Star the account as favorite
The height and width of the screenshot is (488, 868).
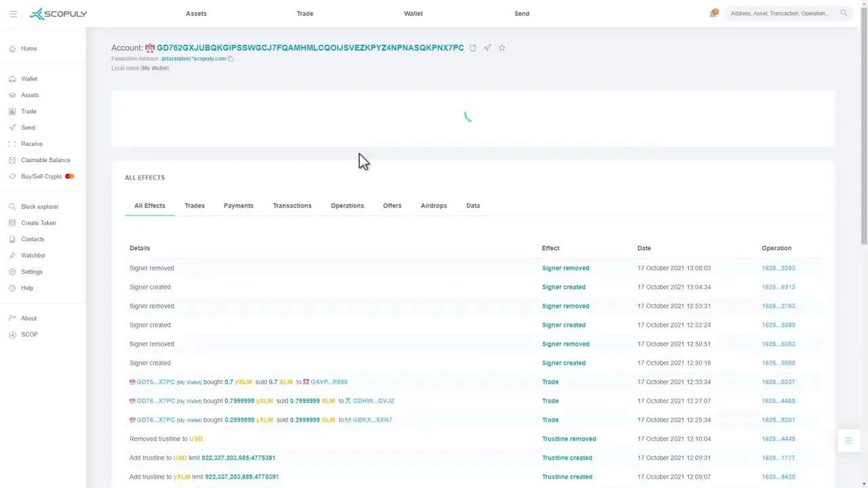tap(502, 47)
